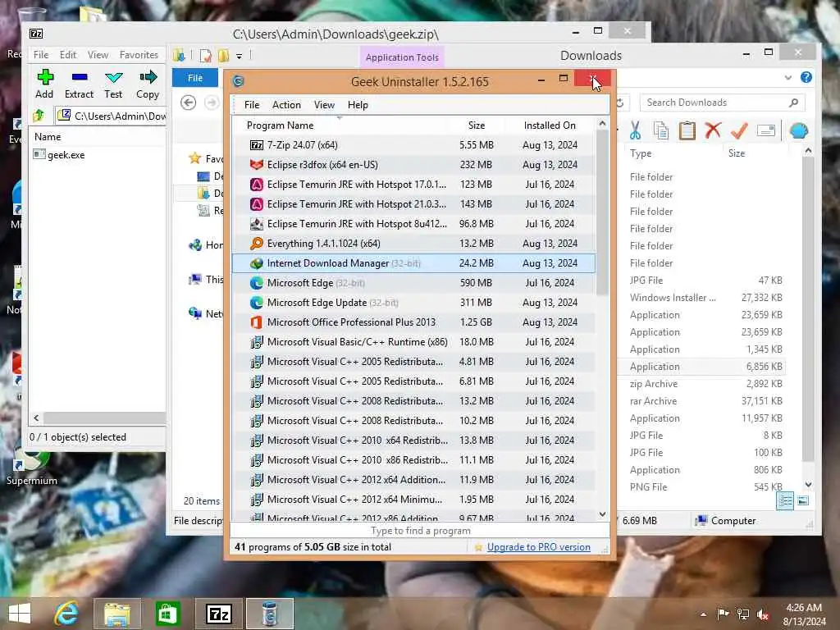Select the rar Archive 37,151 KB entry
Image resolution: width=840 pixels, height=630 pixels.
tap(706, 401)
